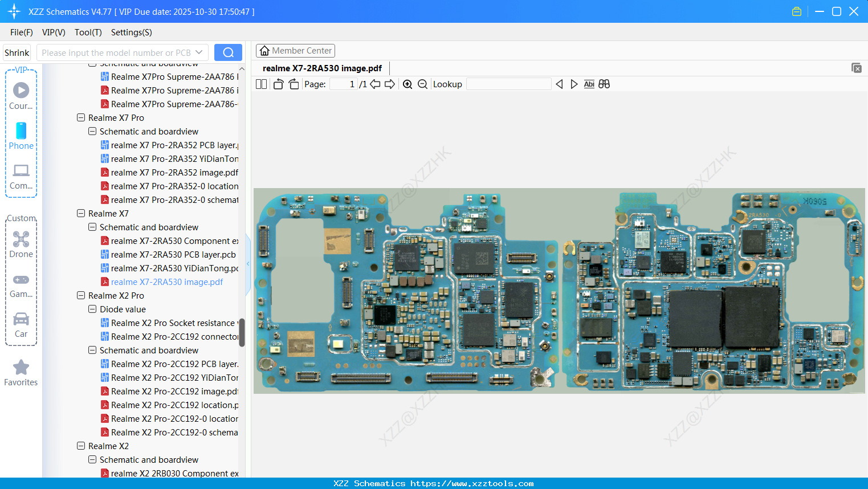Open realme X7 Pro-2RA352 image.pdf

click(169, 173)
